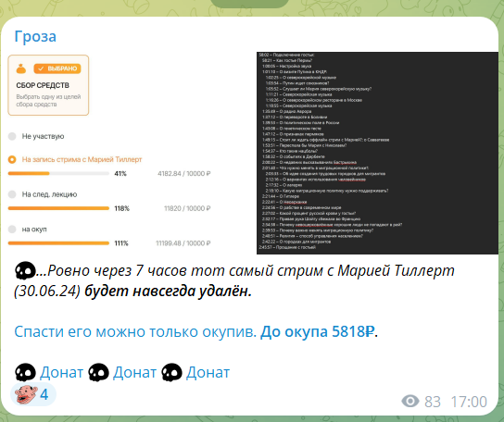Click the face emoji reaction with count 4

click(33, 394)
